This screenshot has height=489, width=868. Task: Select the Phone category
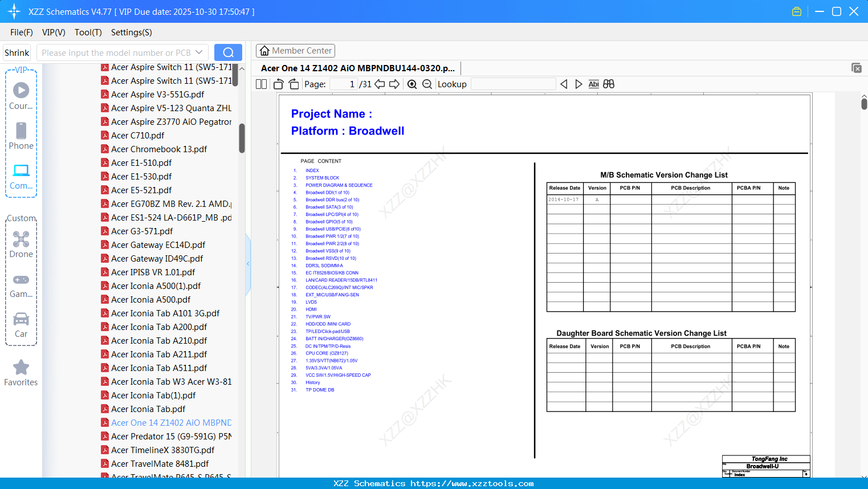coord(21,136)
